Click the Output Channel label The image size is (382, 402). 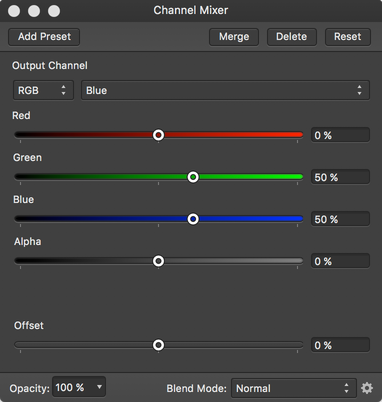50,66
